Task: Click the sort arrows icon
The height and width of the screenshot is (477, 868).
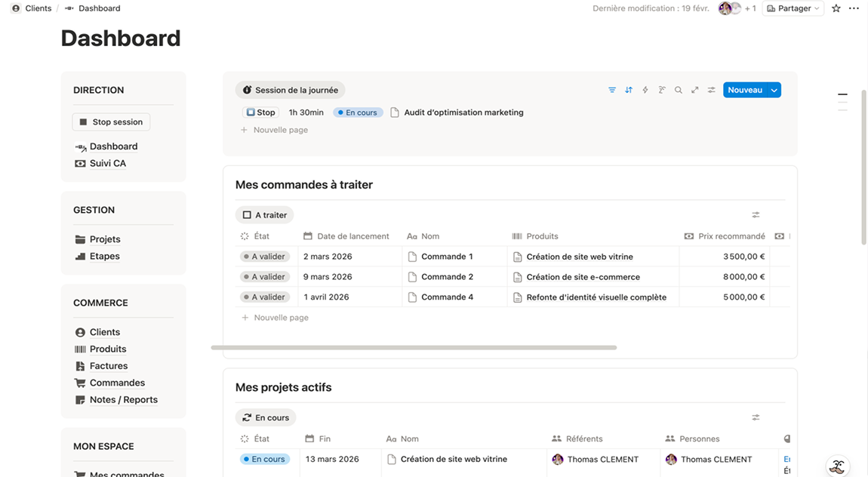Action: pos(628,90)
